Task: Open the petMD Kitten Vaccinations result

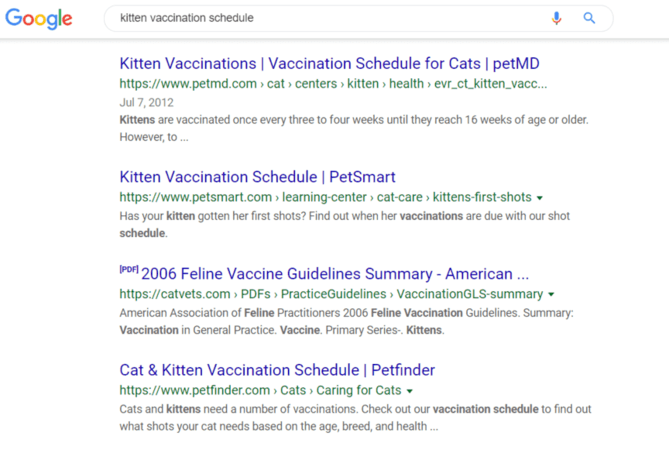Action: (329, 64)
